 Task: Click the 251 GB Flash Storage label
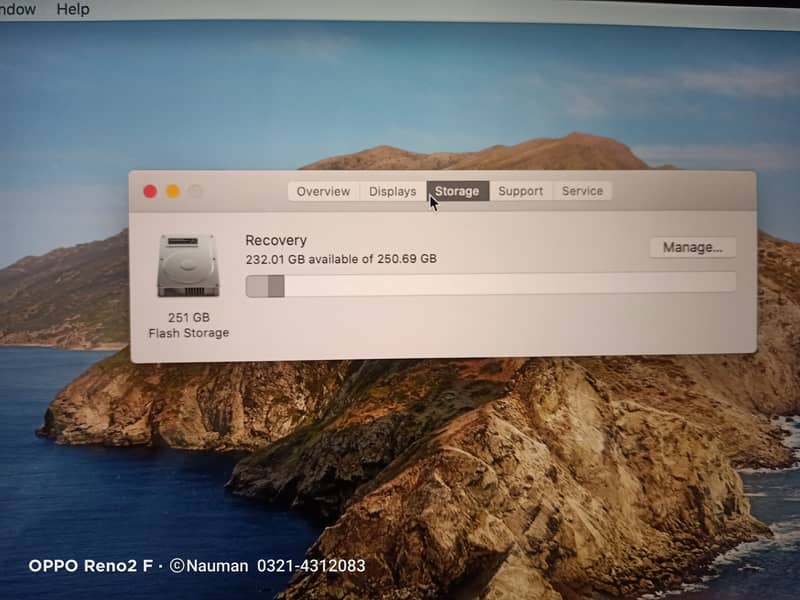(x=189, y=325)
